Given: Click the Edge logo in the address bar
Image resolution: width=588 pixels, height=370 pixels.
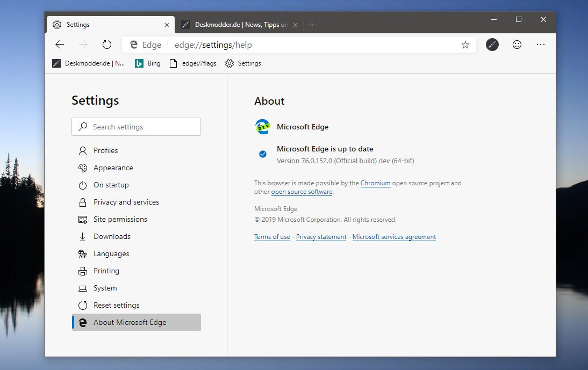Looking at the screenshot, I should (x=133, y=45).
